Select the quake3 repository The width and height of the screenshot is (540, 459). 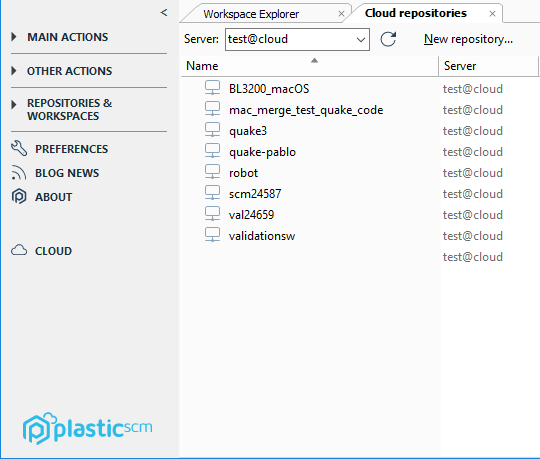tap(248, 131)
